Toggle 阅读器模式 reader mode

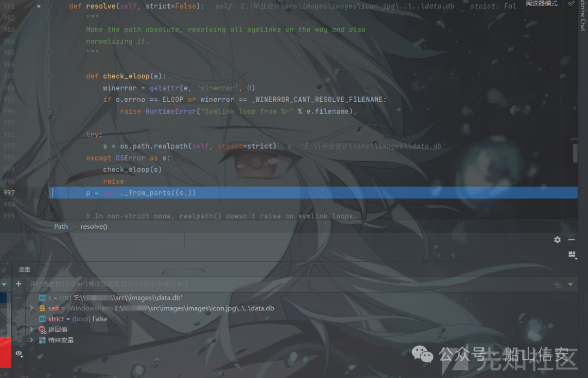click(x=542, y=3)
